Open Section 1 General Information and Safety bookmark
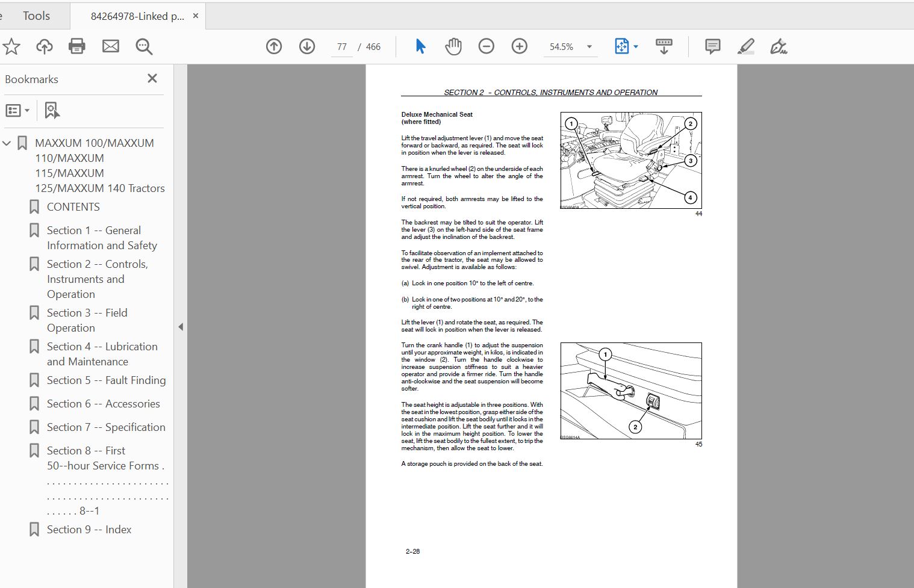The height and width of the screenshot is (588, 914). (102, 238)
